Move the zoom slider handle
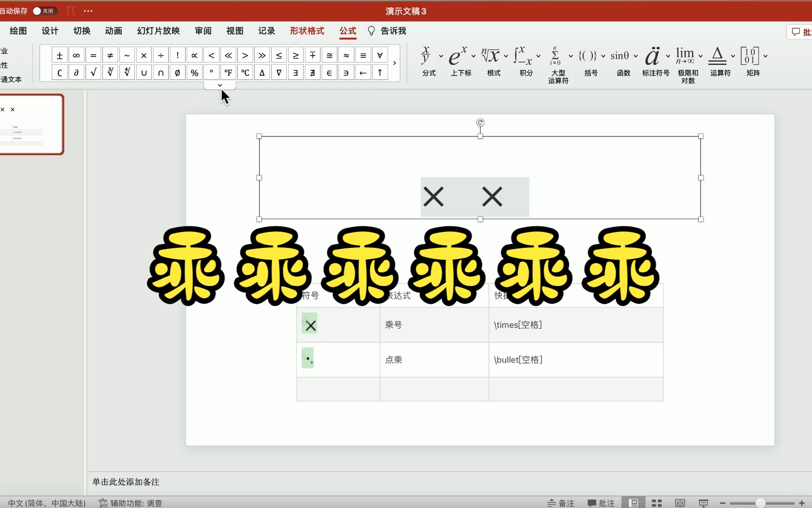The width and height of the screenshot is (812, 508). [760, 503]
